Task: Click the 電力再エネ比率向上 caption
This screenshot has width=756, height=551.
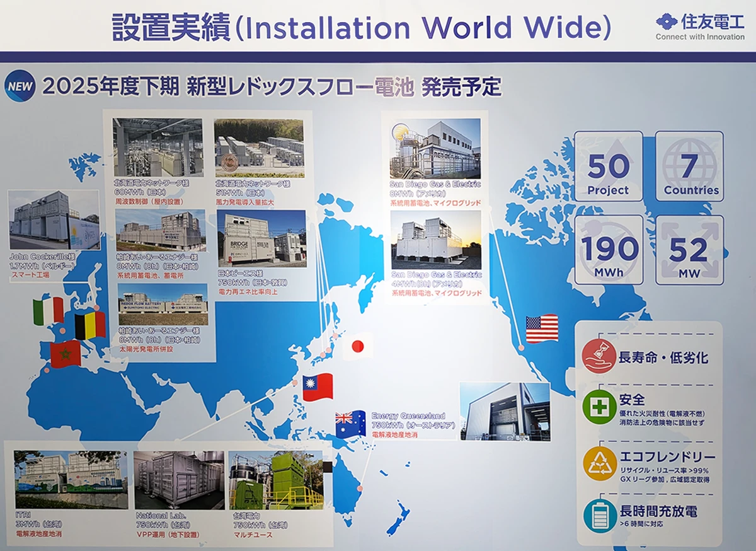Action: (248, 291)
